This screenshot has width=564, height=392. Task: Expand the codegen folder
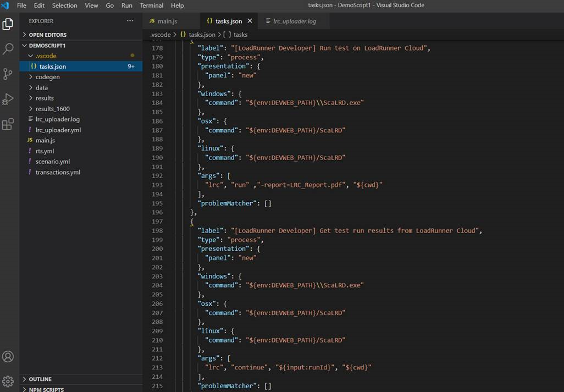pyautogui.click(x=47, y=77)
